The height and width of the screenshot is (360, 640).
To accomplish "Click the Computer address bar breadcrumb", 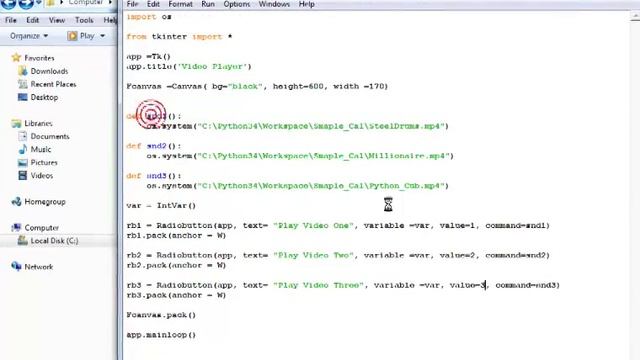I will point(86,3).
